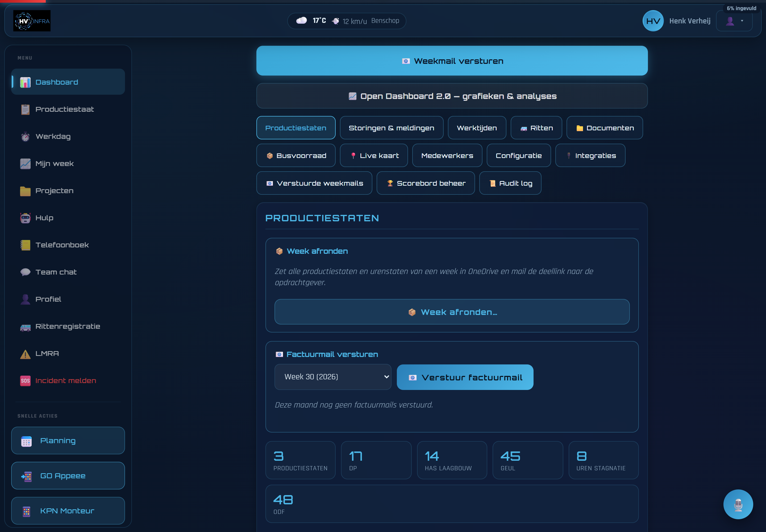Open Rittenregistratie van icon
Viewport: 766px width, 532px height.
pyautogui.click(x=25, y=327)
